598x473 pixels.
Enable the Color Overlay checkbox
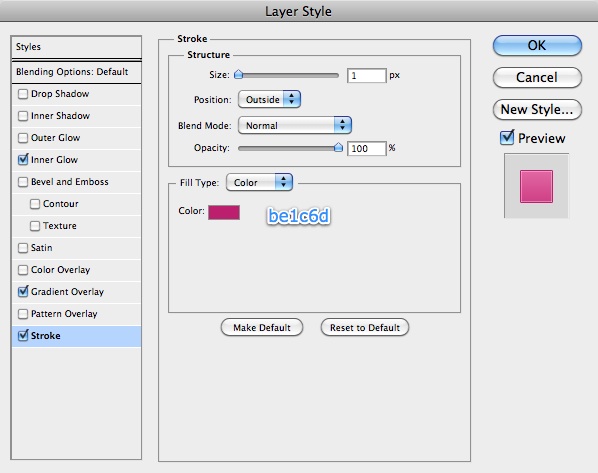click(x=23, y=270)
